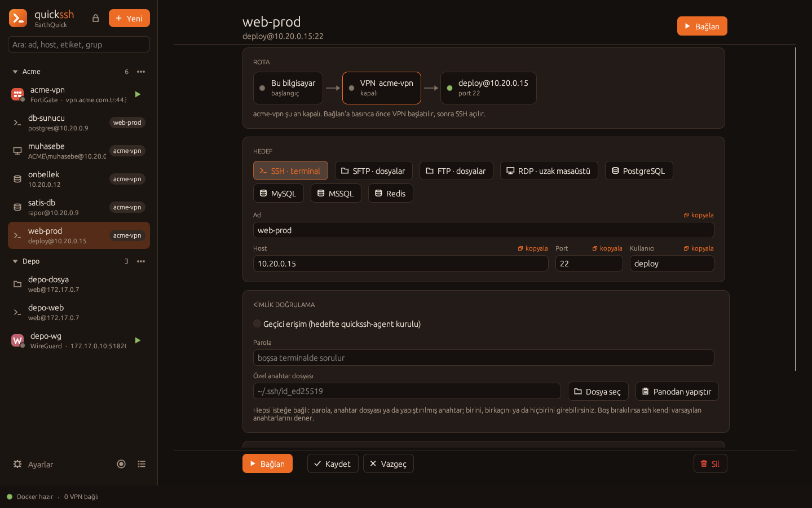
Task: Click the Parola input field
Action: (484, 357)
